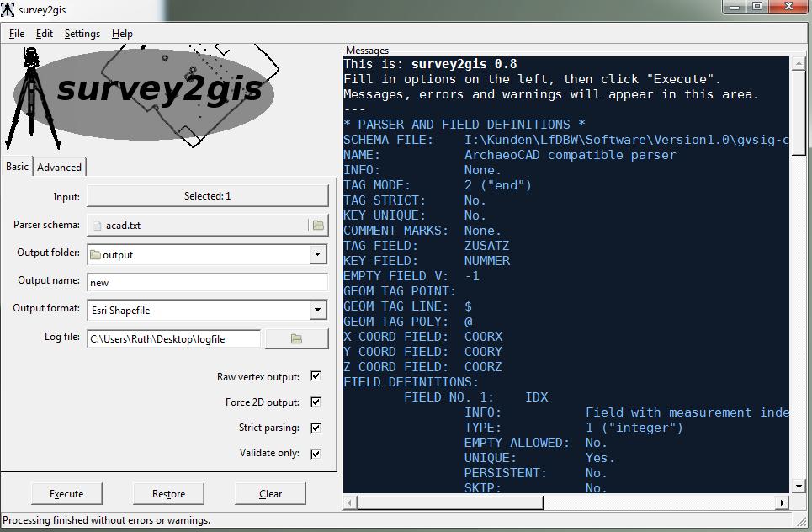Image resolution: width=812 pixels, height=532 pixels.
Task: Toggle Raw vertex output checkbox
Action: click(316, 376)
